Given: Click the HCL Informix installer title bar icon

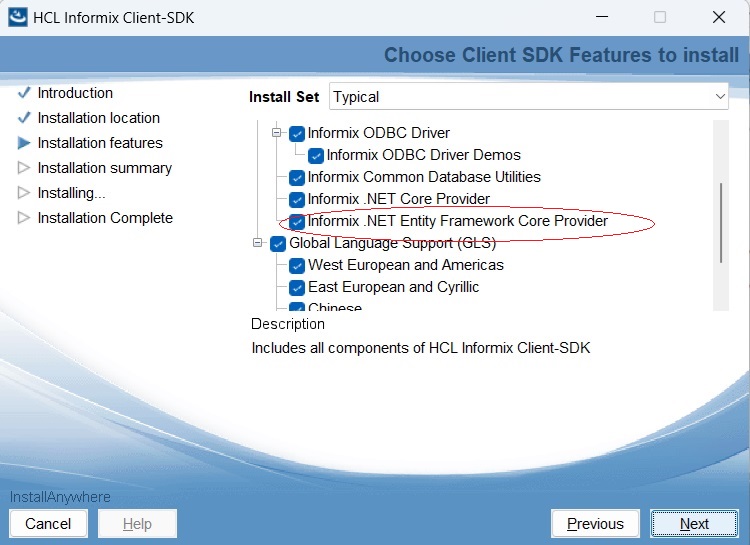Looking at the screenshot, I should [x=18, y=18].
